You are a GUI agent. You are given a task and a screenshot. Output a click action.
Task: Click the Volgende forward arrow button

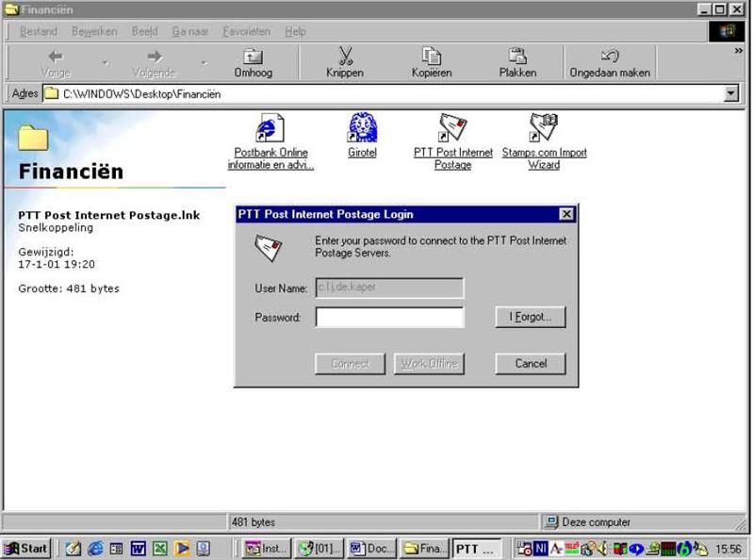154,63
